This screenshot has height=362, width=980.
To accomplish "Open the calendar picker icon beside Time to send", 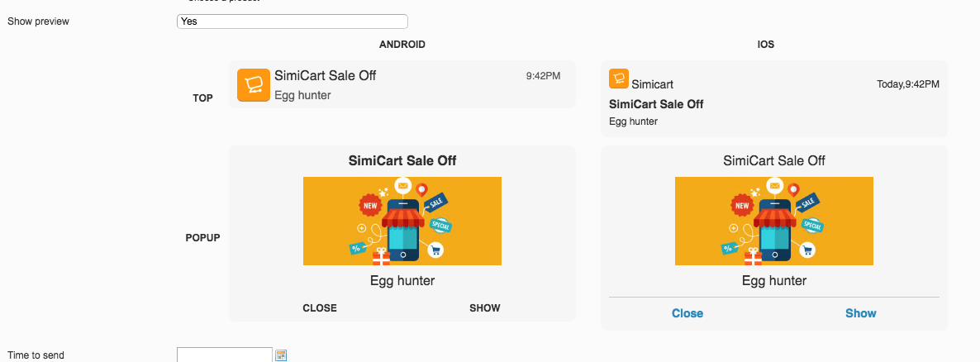I will (281, 355).
